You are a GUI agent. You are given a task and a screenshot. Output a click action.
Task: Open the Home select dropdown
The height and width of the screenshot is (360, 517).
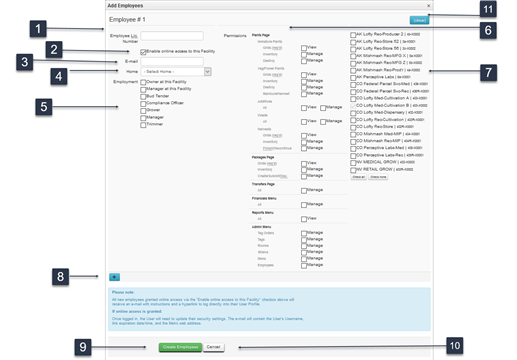pos(176,72)
